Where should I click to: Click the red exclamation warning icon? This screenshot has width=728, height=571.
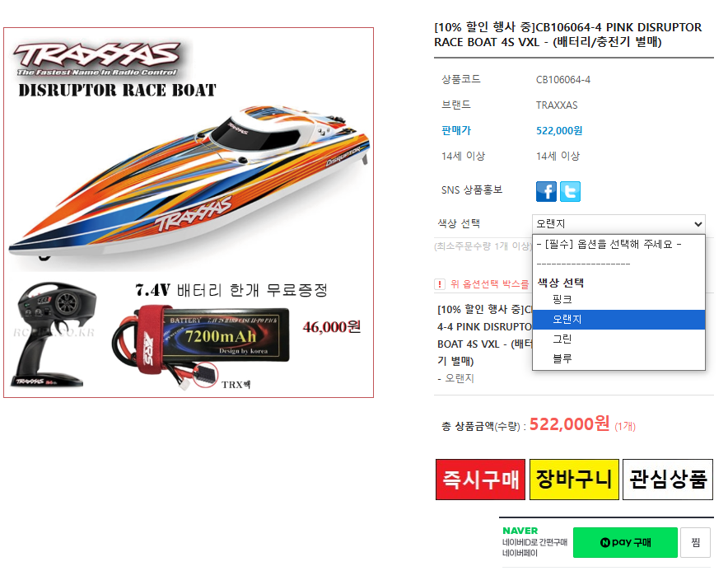(x=439, y=284)
